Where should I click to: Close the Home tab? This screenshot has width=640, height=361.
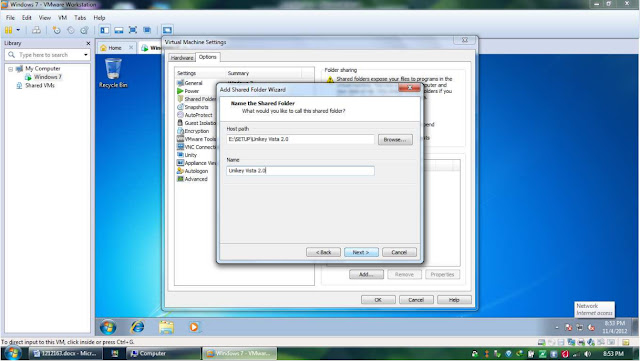coord(131,47)
